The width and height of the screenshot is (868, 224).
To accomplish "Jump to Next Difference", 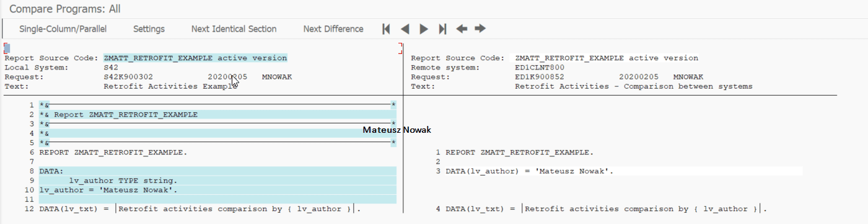I will click(x=333, y=29).
